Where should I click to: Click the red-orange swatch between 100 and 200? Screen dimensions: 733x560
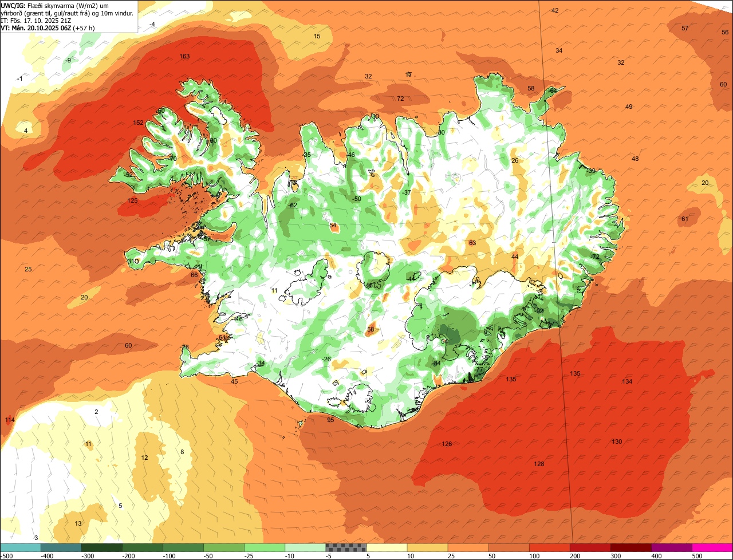550,547
